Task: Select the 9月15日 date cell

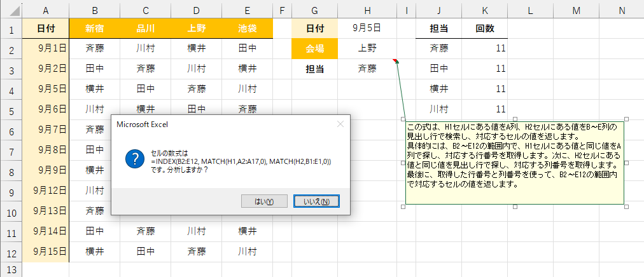Action: pos(46,252)
